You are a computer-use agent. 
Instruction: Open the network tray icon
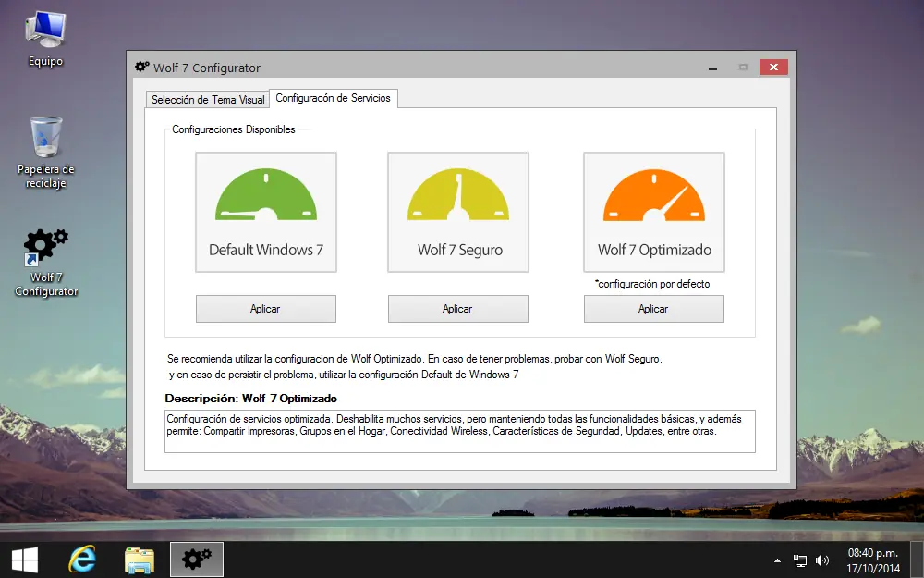click(x=799, y=560)
